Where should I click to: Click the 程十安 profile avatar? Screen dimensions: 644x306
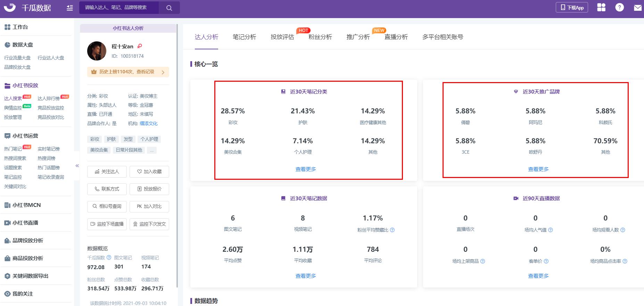[97, 51]
